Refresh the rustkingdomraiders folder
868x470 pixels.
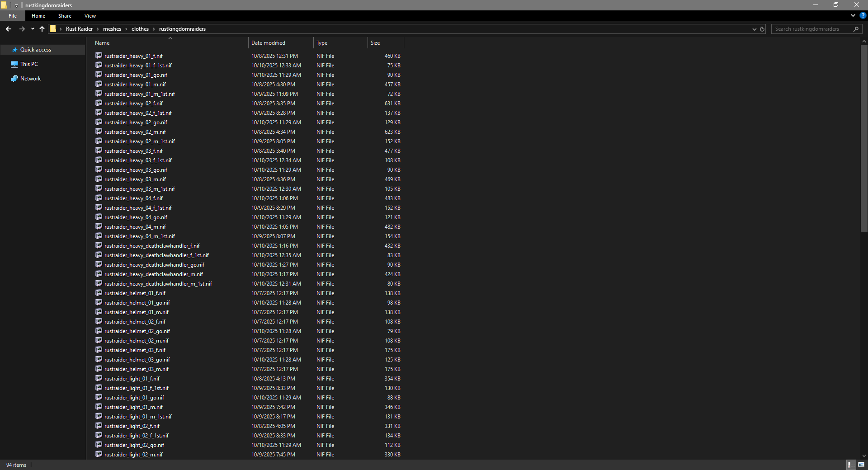click(x=762, y=29)
